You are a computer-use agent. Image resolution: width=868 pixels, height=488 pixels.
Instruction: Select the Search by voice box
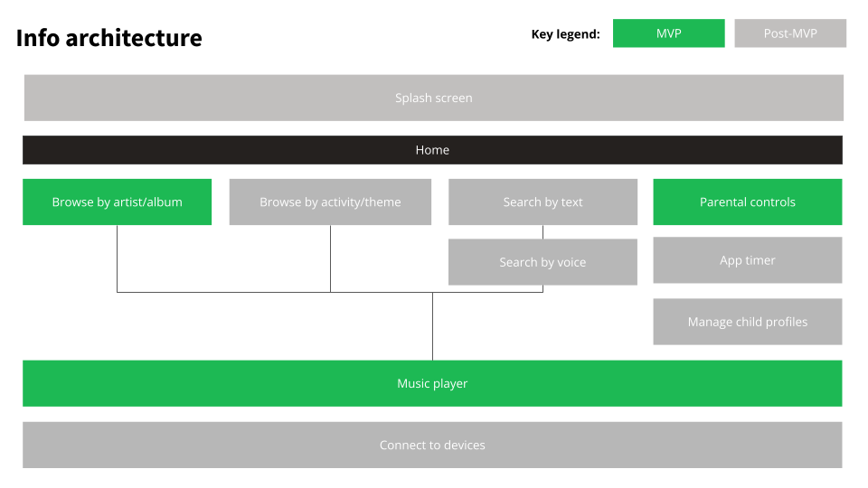coord(542,262)
